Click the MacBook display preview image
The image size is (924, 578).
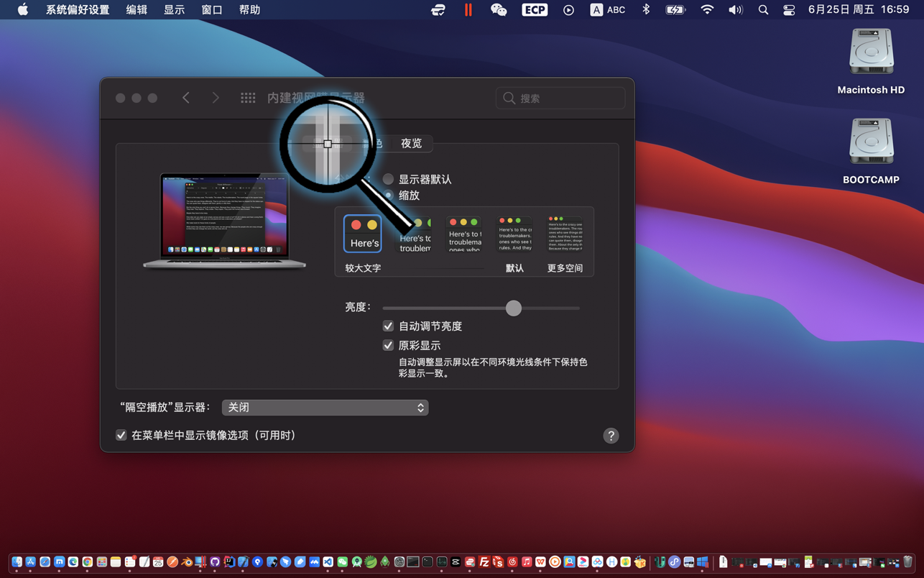click(225, 221)
